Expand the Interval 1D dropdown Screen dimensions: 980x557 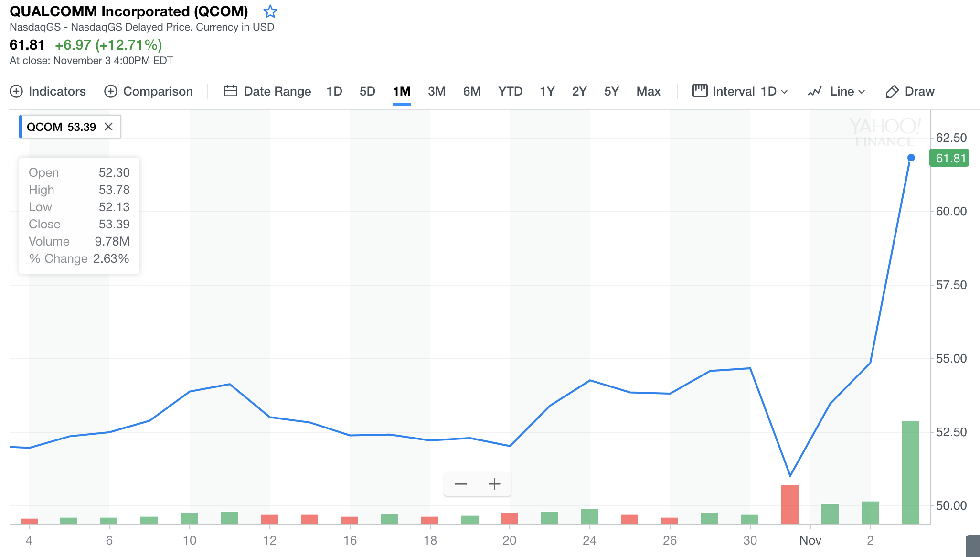(x=740, y=91)
